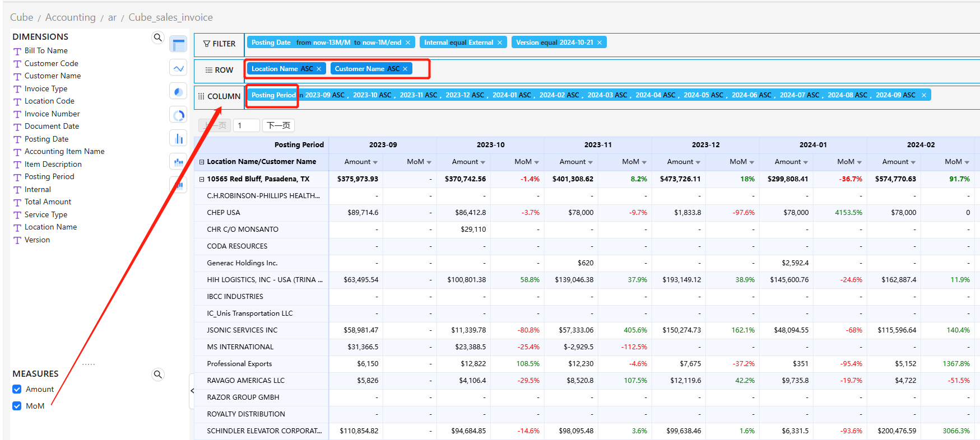Image resolution: width=980 pixels, height=440 pixels.
Task: Remove Posting Period from the COLUMN area
Action: point(924,95)
